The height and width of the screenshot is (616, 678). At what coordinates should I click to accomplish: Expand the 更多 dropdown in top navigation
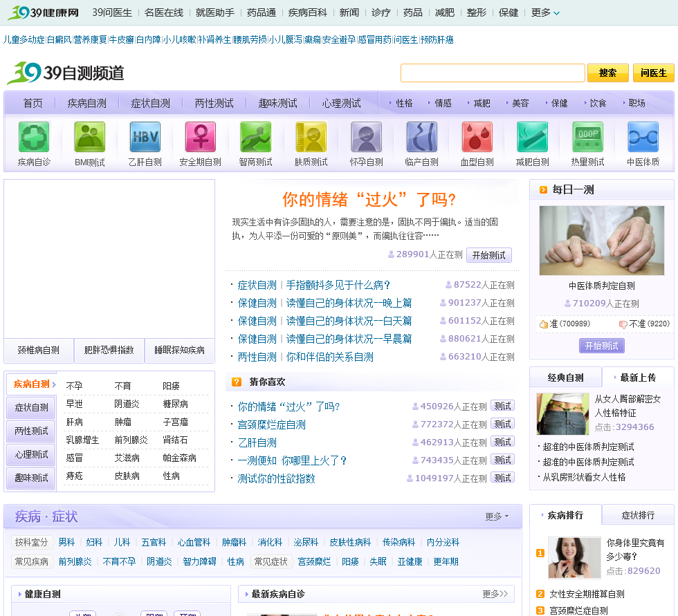[x=545, y=12]
